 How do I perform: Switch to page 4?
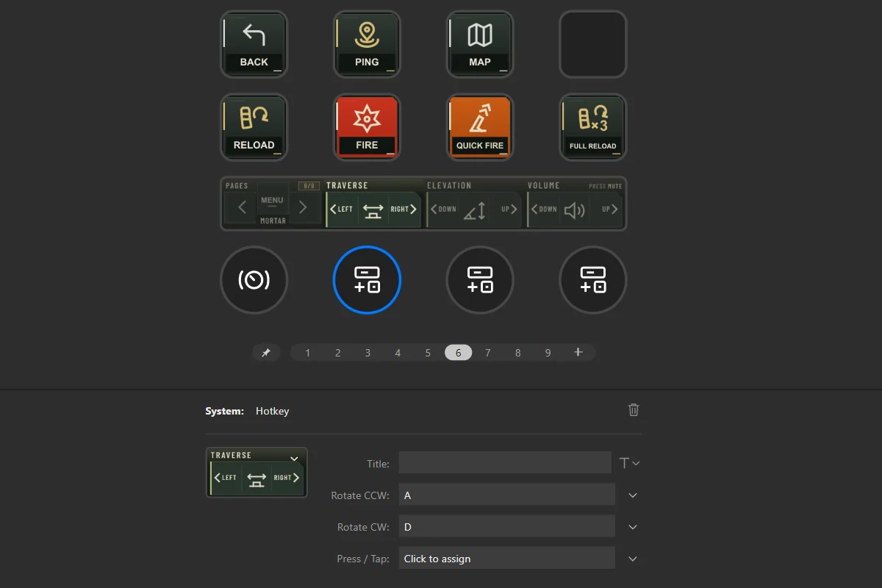398,353
